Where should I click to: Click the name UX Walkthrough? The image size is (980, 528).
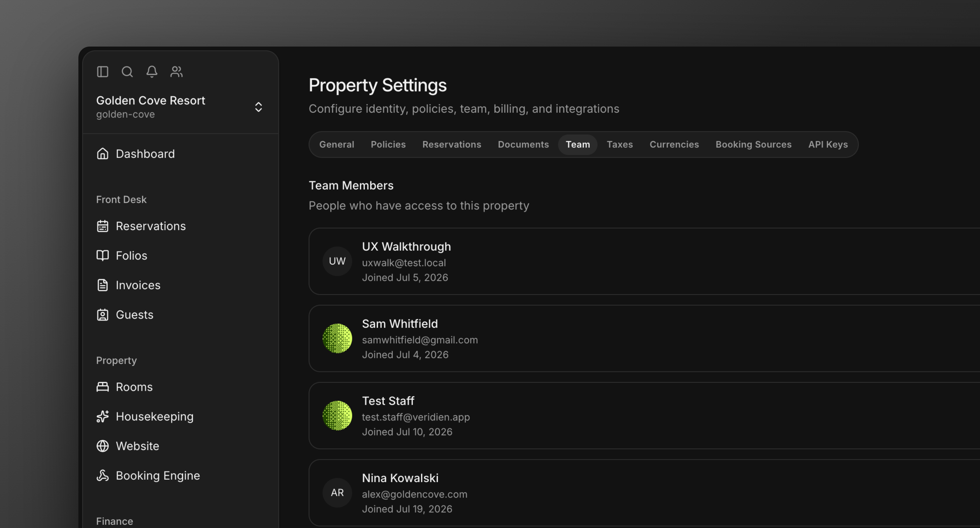(406, 247)
